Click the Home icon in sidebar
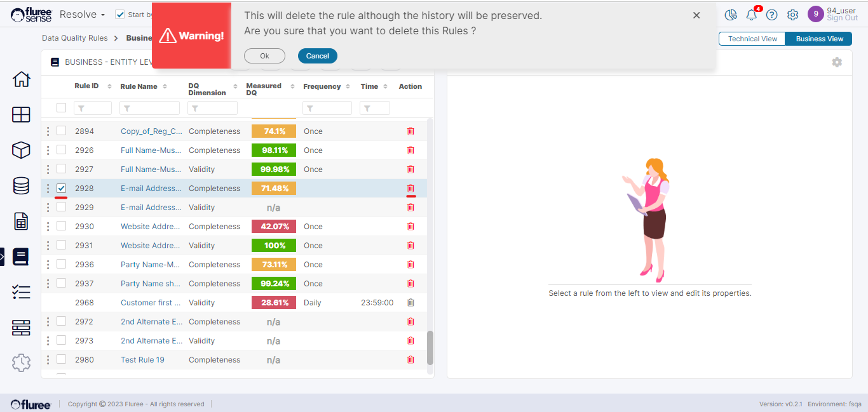The image size is (868, 412). 21,79
